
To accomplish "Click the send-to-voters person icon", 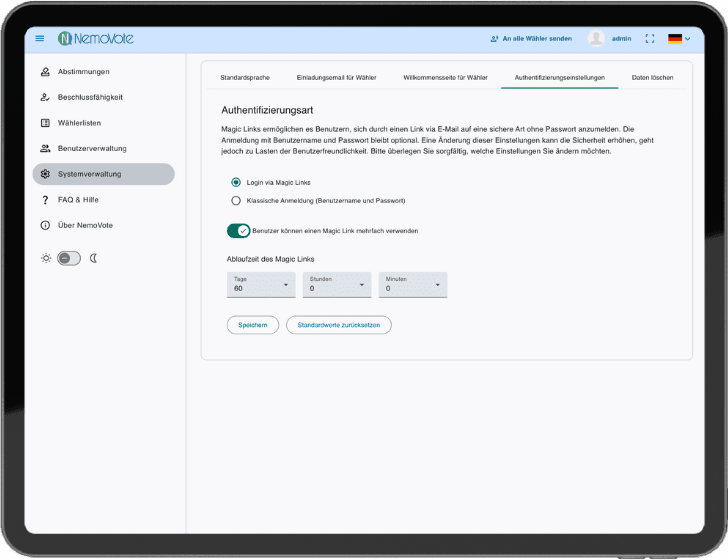I will tap(494, 39).
